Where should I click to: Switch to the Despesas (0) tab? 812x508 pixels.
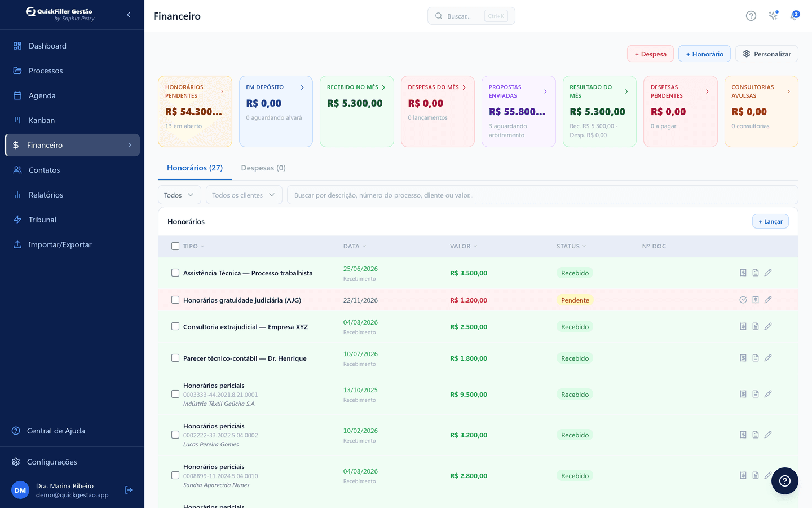(x=263, y=168)
